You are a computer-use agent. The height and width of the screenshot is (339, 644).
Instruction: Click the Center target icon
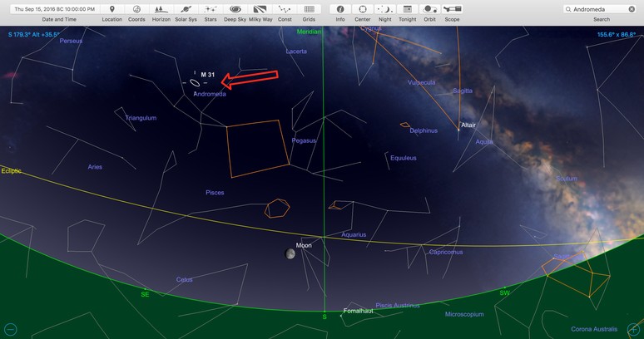(363, 9)
